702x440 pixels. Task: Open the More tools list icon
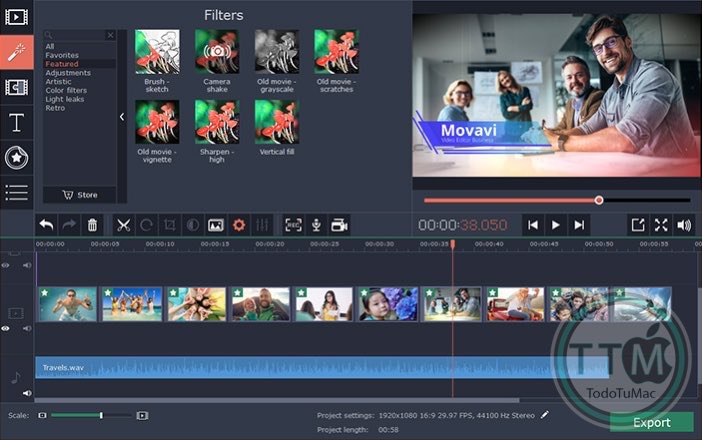pos(17,192)
